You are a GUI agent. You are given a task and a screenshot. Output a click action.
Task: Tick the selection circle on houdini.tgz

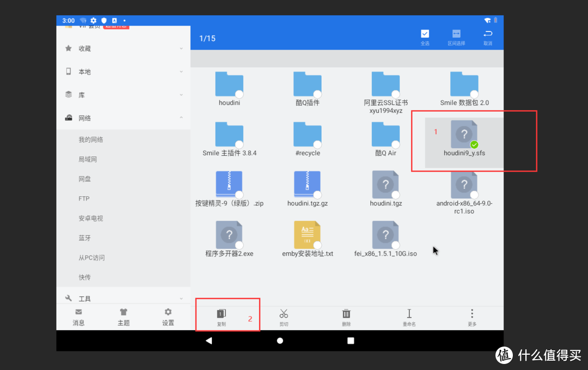(396, 195)
